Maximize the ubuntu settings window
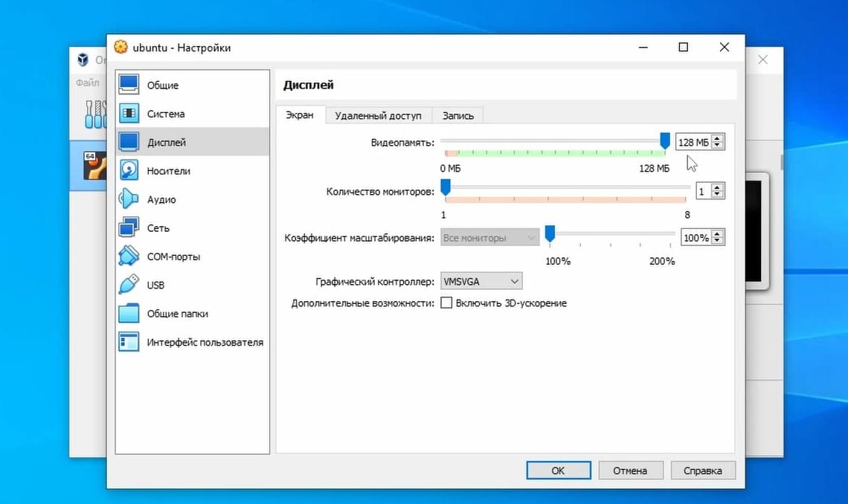The height and width of the screenshot is (504, 848). pos(684,47)
